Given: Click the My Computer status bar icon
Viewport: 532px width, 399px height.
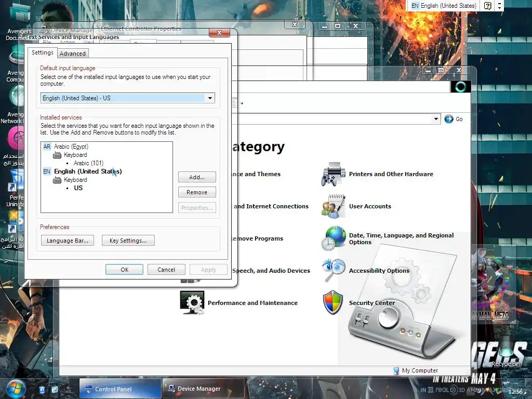Looking at the screenshot, I should (x=396, y=370).
